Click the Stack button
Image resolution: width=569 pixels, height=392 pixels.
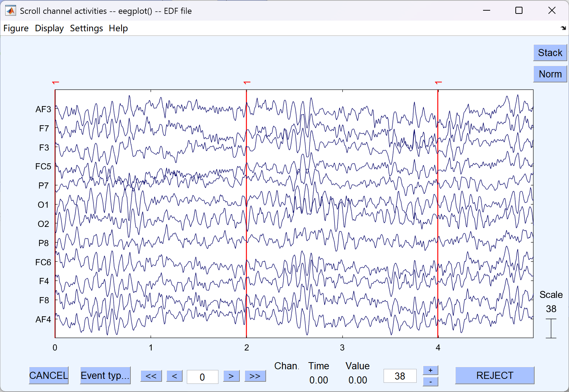point(550,53)
